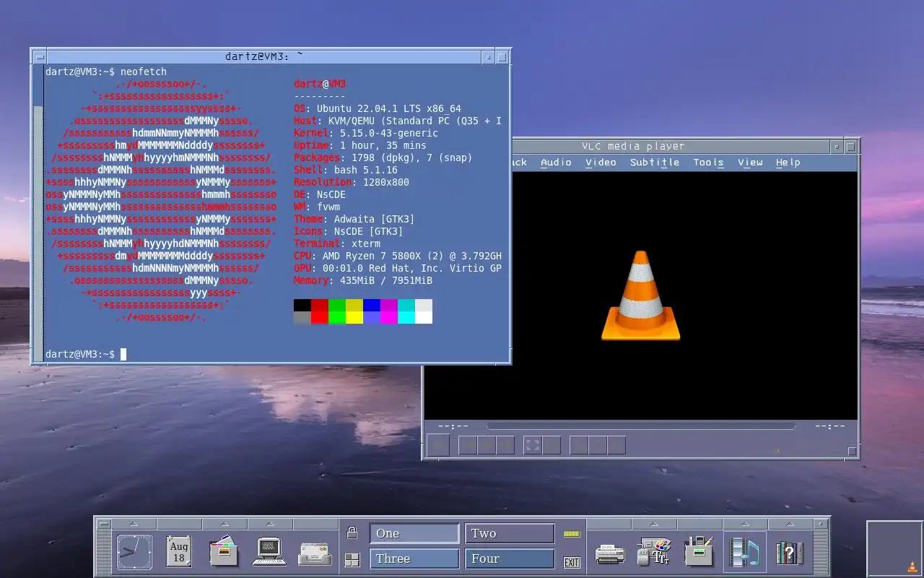Click the front panel's right corner iconify button
Image resolution: width=924 pixels, height=578 pixels.
pyautogui.click(x=821, y=524)
